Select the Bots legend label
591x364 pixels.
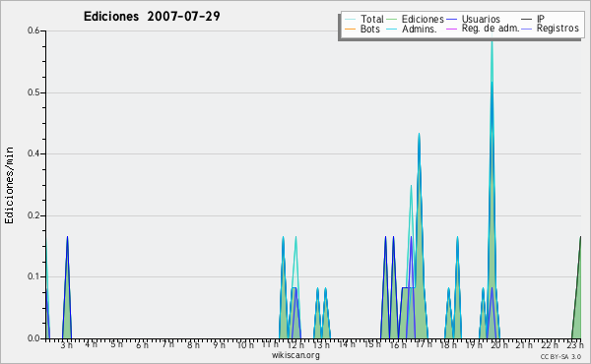tap(370, 29)
